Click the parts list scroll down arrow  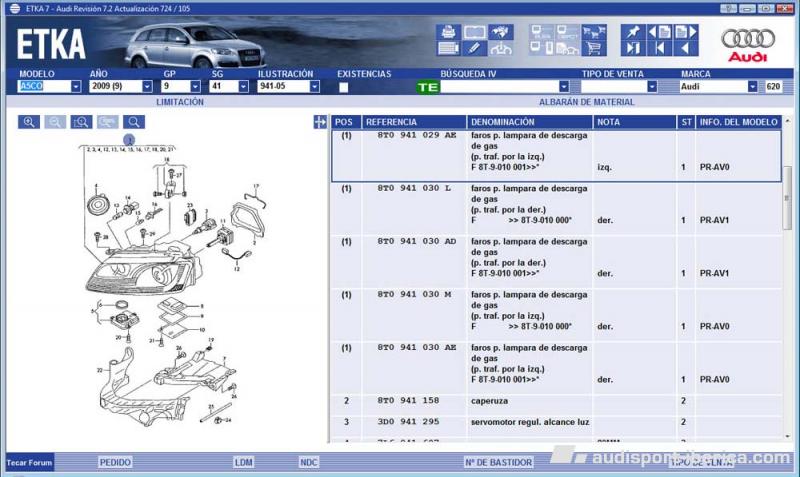click(x=787, y=437)
